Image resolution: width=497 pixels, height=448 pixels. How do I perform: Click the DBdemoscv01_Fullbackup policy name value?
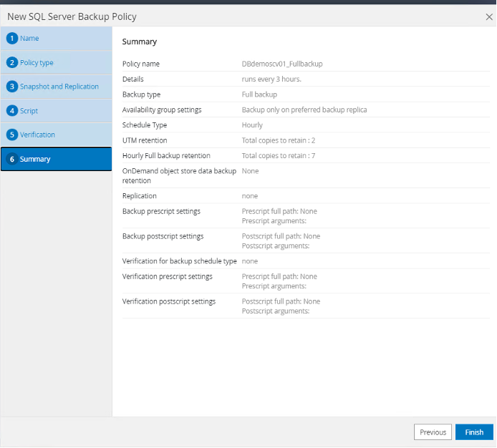pos(282,64)
